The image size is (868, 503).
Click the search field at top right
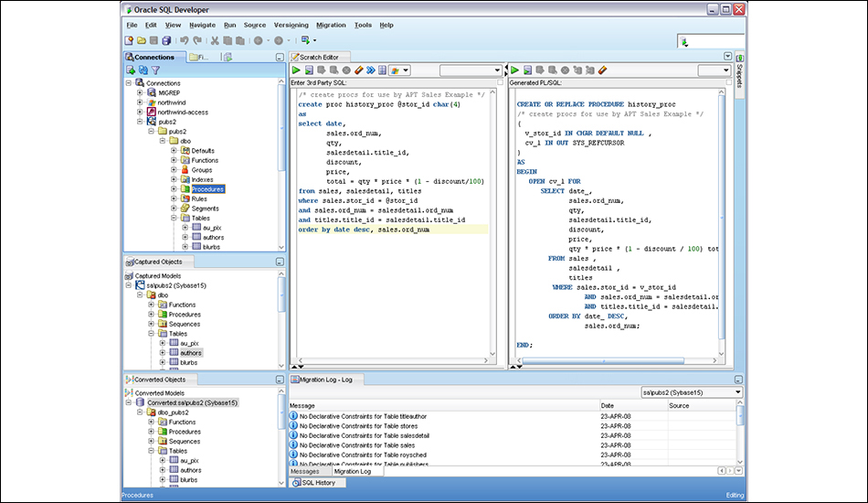click(x=711, y=41)
